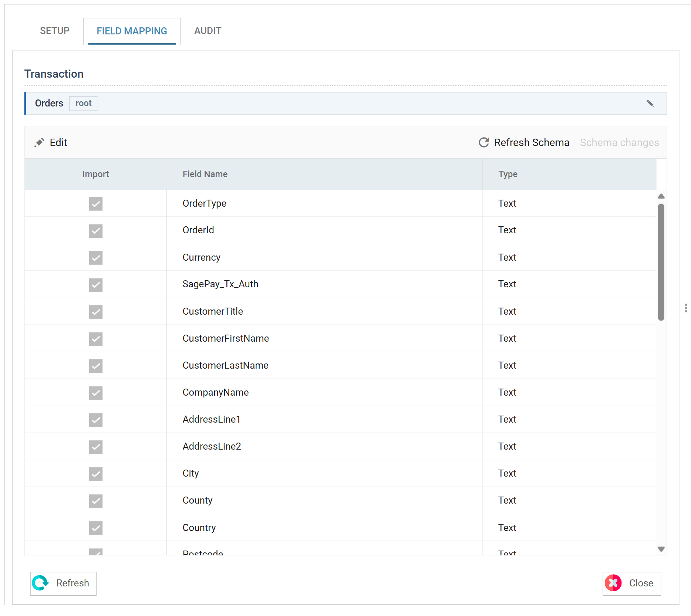
Task: Click the Refresh button label
Action: [73, 583]
